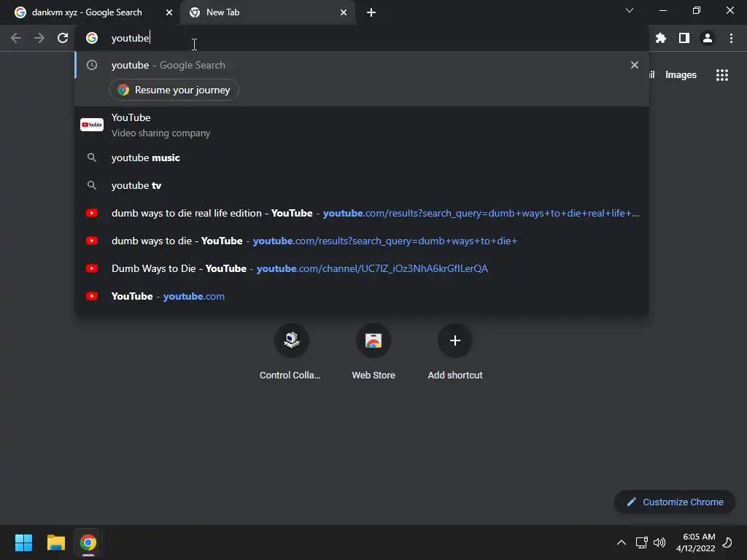Image resolution: width=747 pixels, height=560 pixels.
Task: Open a new tab with plus button
Action: (371, 12)
